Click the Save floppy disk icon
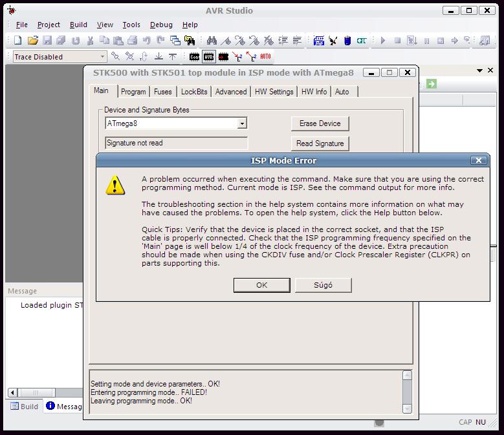The image size is (504, 435). coord(47,41)
